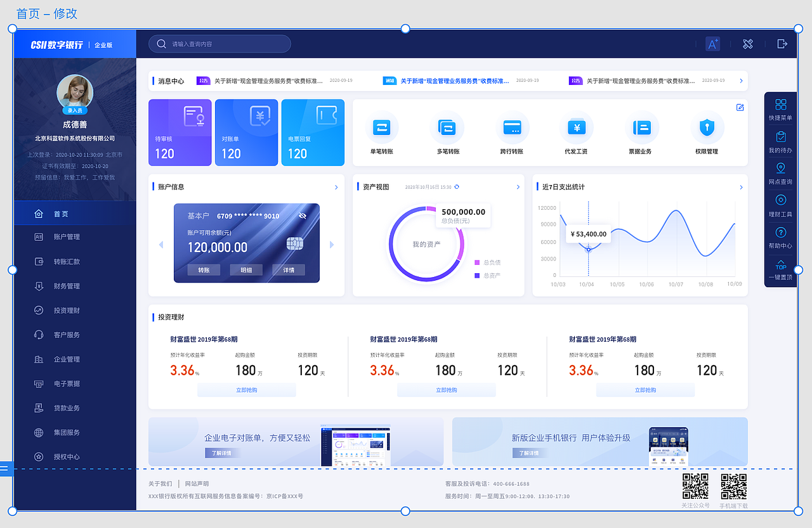The height and width of the screenshot is (528, 812).
Task: Open highlighted 通知 message link
Action: tap(455, 81)
